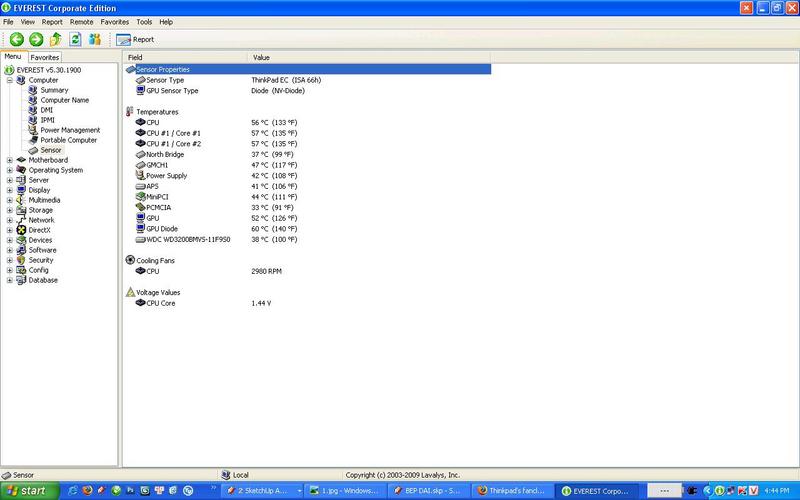Expand the Storage tree node

[10, 210]
